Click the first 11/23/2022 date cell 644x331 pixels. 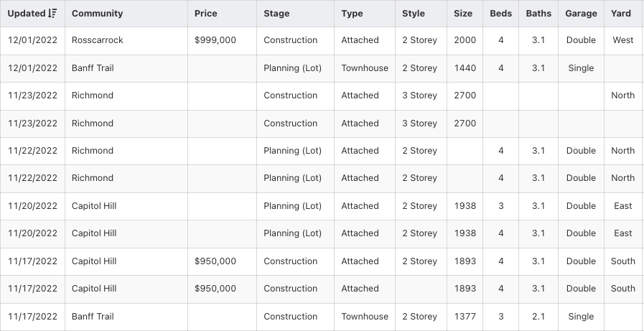pos(32,95)
